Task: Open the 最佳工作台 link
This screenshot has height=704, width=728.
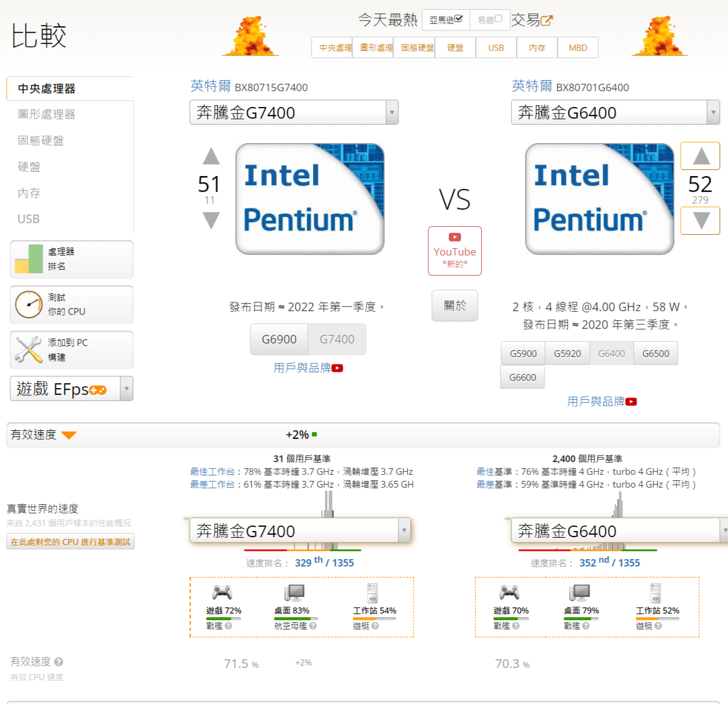Action: click(211, 472)
